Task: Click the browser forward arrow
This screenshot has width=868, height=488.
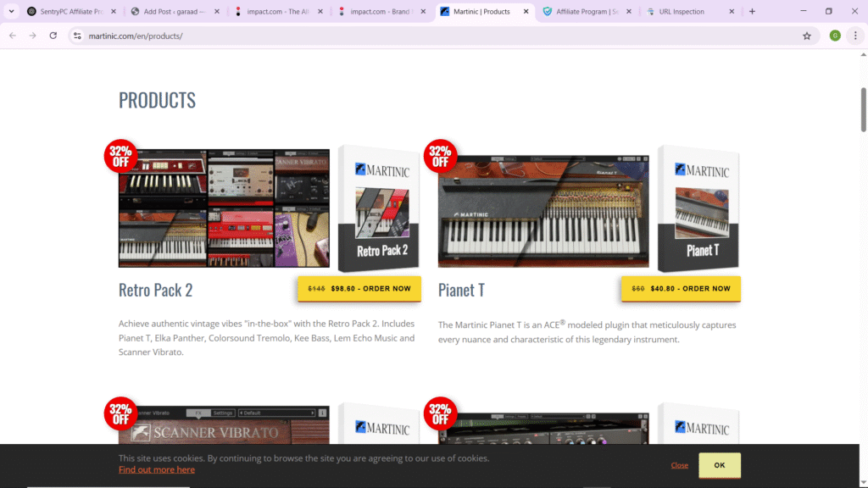Action: 33,36
